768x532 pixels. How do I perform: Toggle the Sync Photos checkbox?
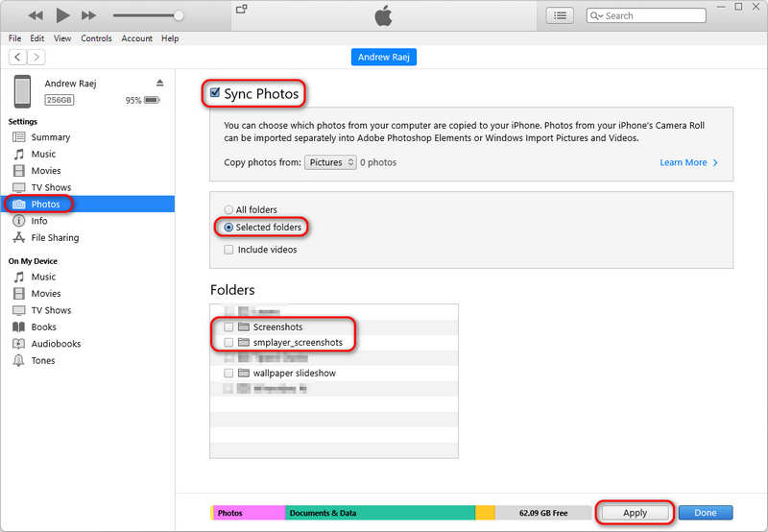pos(214,92)
